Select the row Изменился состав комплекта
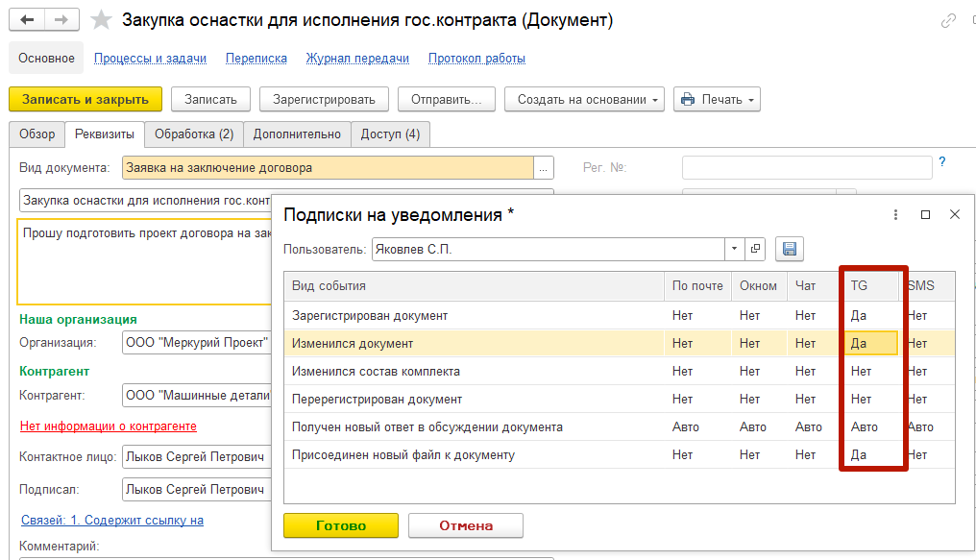The width and height of the screenshot is (976, 560). pyautogui.click(x=620, y=372)
